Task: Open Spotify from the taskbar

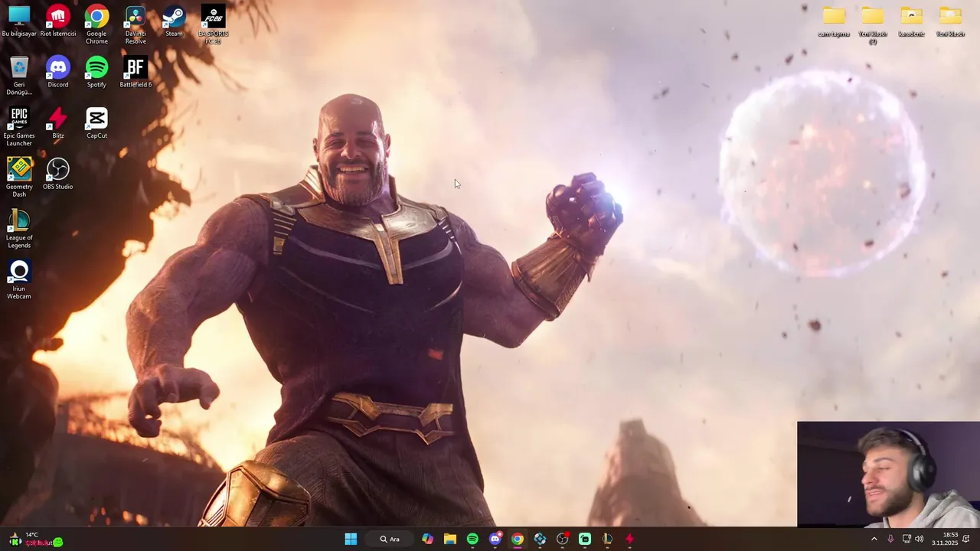Action: tap(472, 539)
